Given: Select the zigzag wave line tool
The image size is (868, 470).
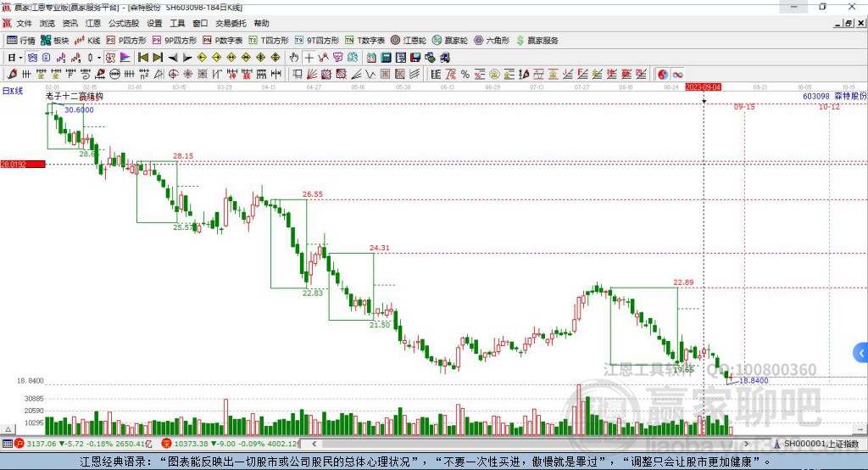Looking at the screenshot, I should 370,75.
